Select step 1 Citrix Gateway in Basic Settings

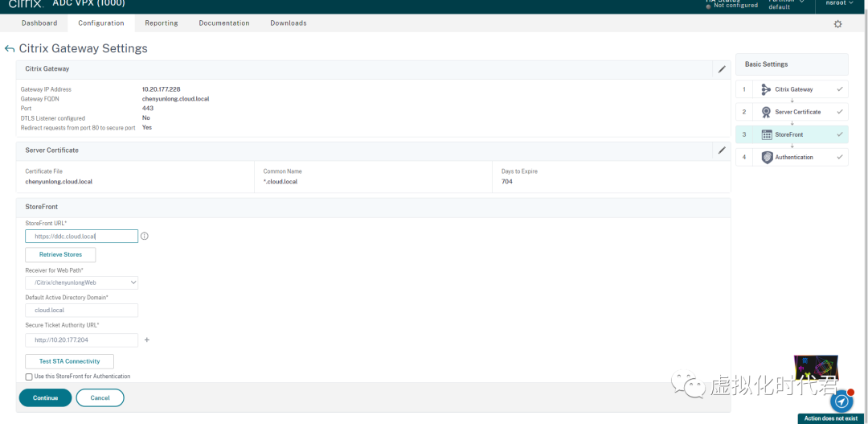(792, 89)
